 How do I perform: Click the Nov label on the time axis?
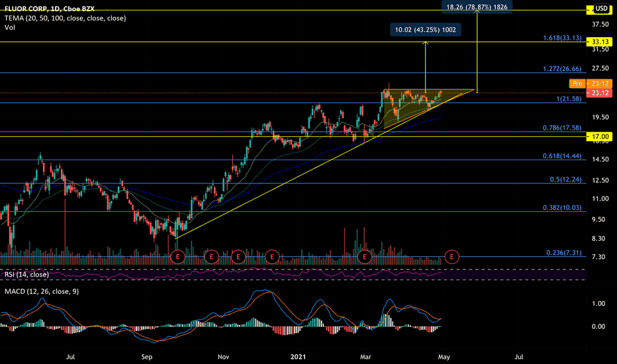pyautogui.click(x=223, y=357)
